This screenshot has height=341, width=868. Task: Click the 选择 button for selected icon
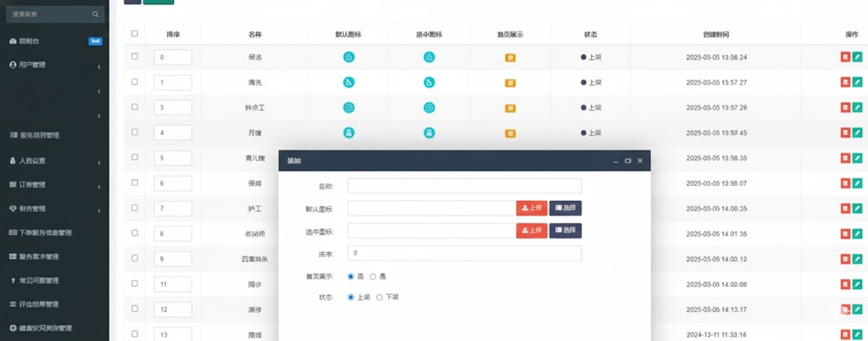click(565, 230)
